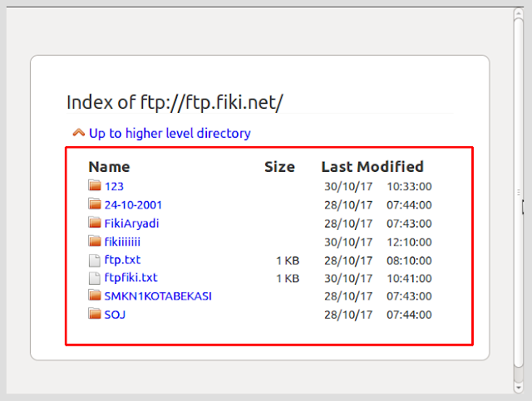Go up to higher level directory
Image resolution: width=532 pixels, height=401 pixels.
170,133
